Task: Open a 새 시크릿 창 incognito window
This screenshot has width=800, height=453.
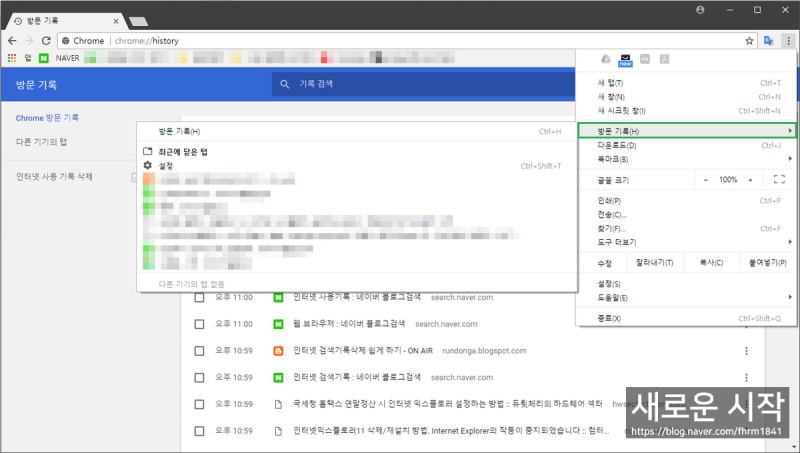Action: pos(686,111)
